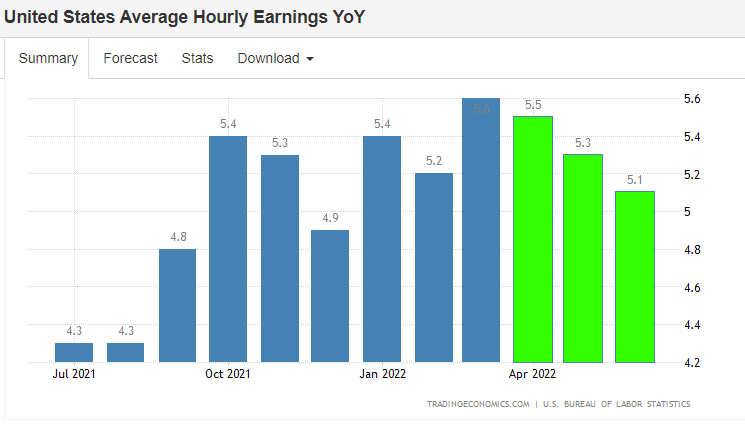Click the Oct 2021 x-axis label
Screen dimensions: 745x442
[x=228, y=374]
